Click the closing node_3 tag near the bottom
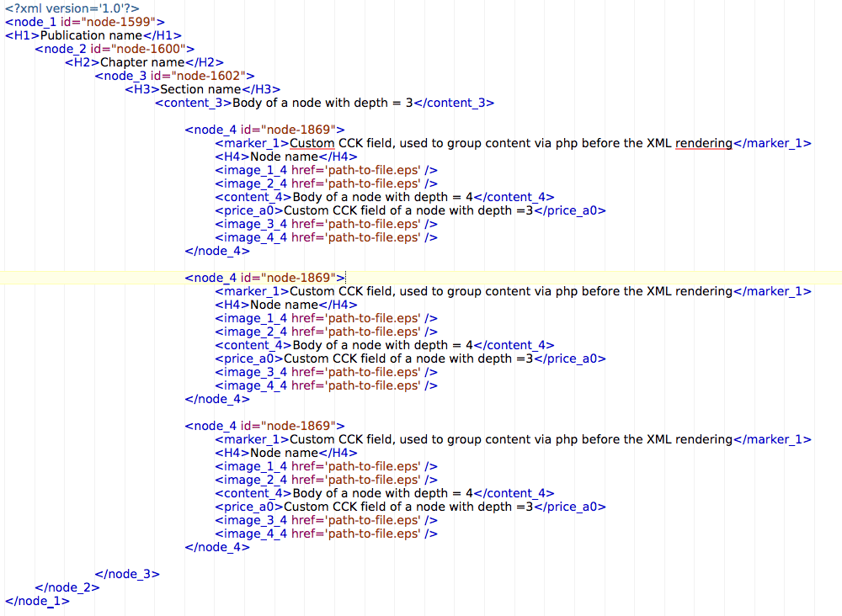 coord(126,574)
